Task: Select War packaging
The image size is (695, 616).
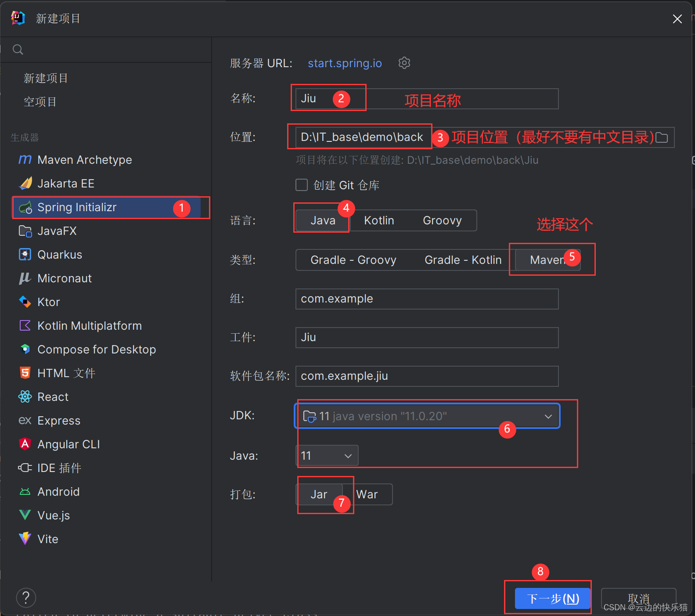Action: pos(367,494)
